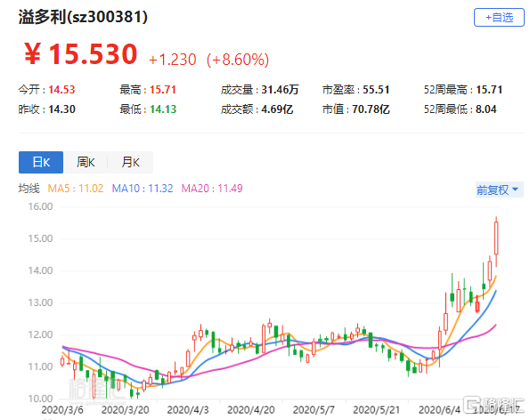Click the 11.00 price axis label
Screen dimensions: 530x420
coord(40,367)
